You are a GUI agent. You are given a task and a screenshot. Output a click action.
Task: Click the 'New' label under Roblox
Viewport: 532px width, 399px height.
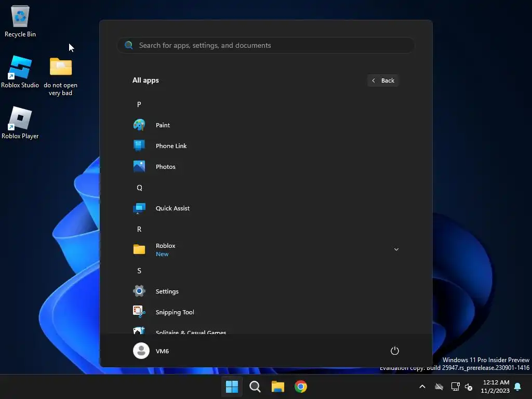click(x=162, y=254)
